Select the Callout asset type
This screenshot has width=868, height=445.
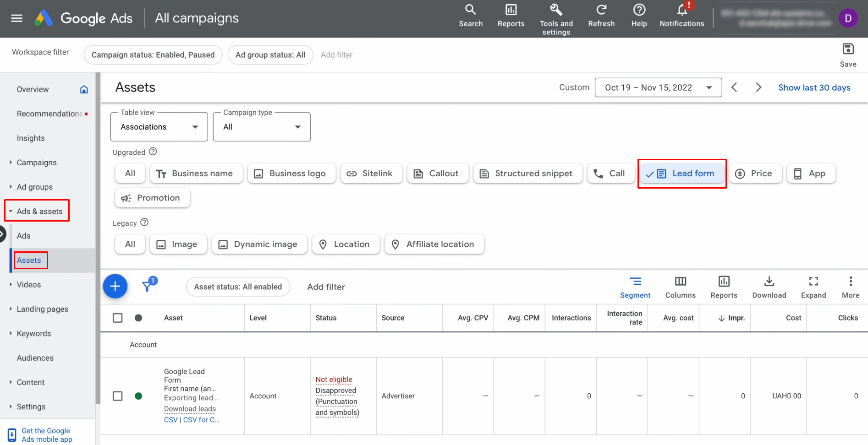[x=438, y=174]
